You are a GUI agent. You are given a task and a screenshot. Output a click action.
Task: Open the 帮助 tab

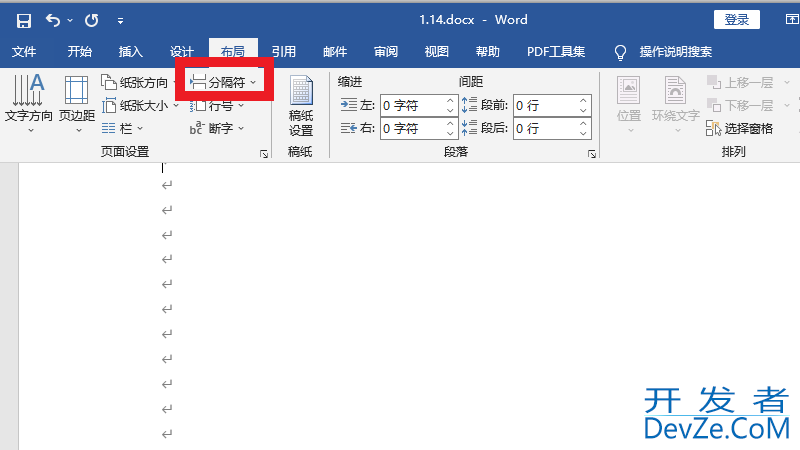[488, 52]
